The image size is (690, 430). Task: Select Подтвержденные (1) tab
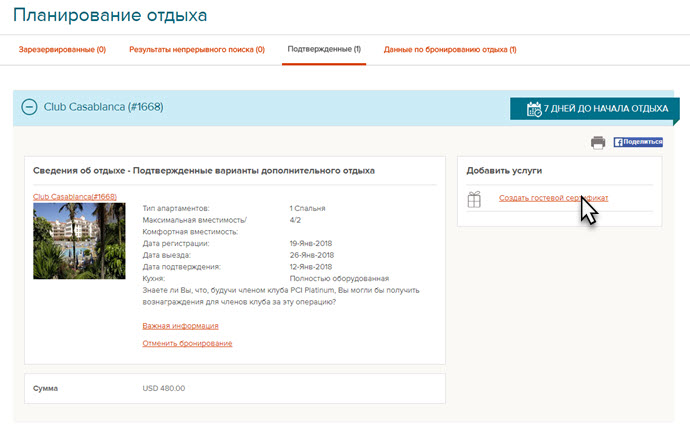pos(324,49)
